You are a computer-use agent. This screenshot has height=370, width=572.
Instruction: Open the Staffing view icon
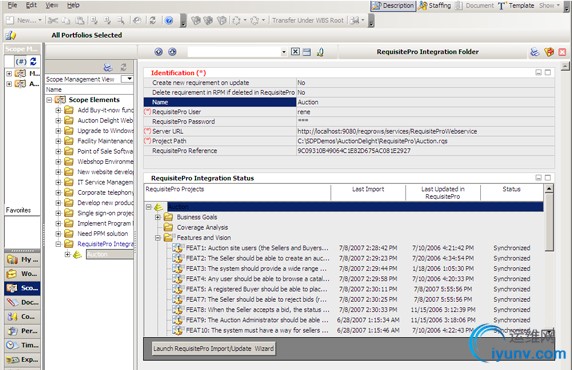(423, 5)
